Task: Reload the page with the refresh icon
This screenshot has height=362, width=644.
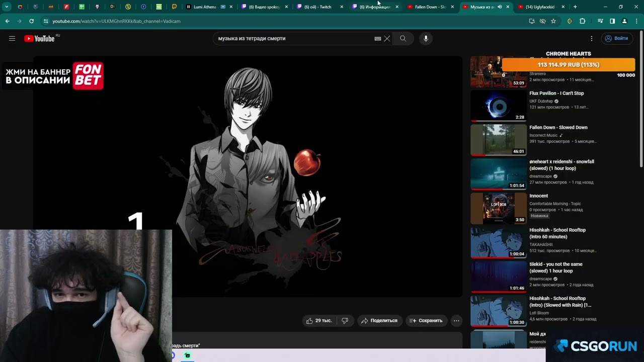Action: coord(31,21)
